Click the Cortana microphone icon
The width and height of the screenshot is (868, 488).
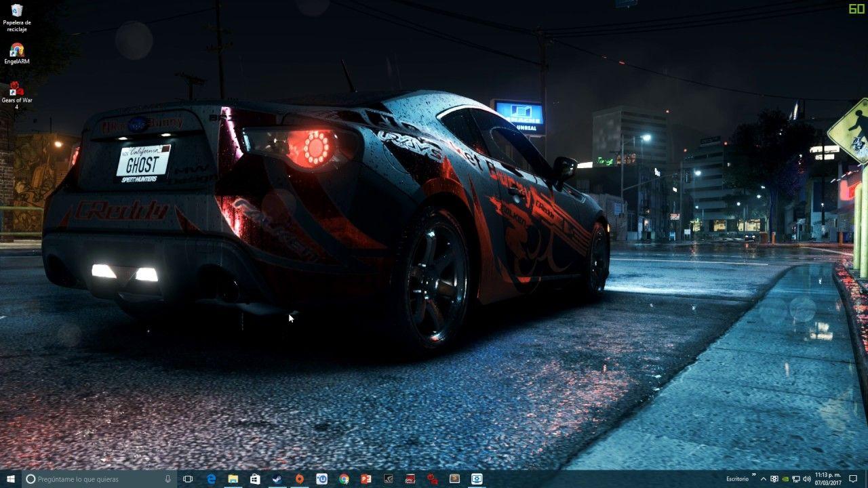click(x=167, y=479)
